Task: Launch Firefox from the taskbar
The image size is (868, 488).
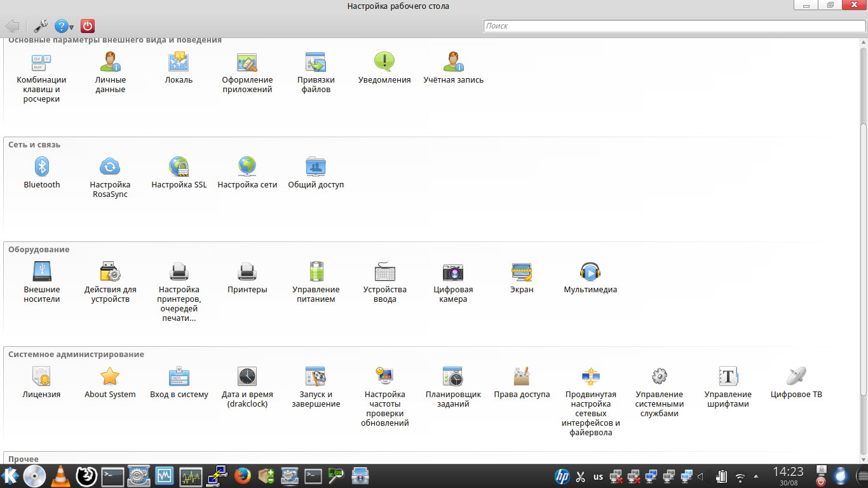Action: [x=241, y=475]
